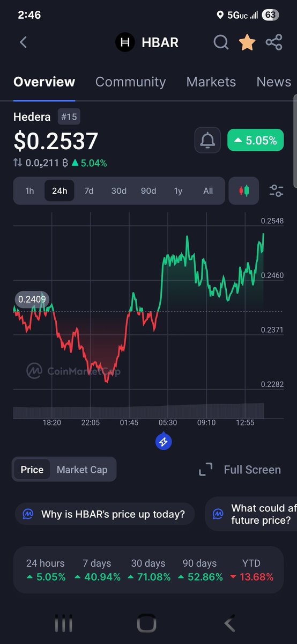Tap the 'What could affect future price' suggestion
This screenshot has width=297, height=644.
pos(252,514)
